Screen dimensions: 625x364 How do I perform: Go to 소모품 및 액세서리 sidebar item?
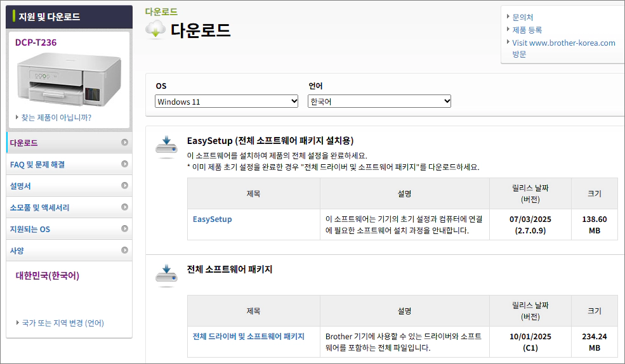click(69, 207)
